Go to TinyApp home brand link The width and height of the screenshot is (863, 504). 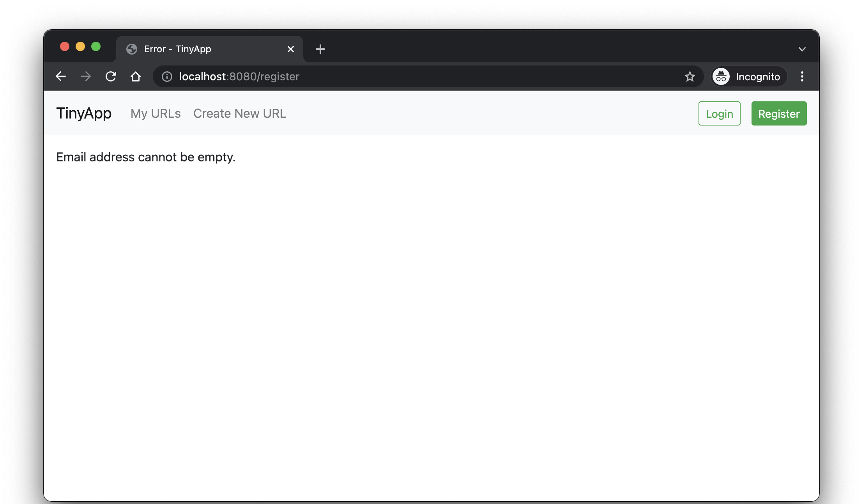point(84,113)
